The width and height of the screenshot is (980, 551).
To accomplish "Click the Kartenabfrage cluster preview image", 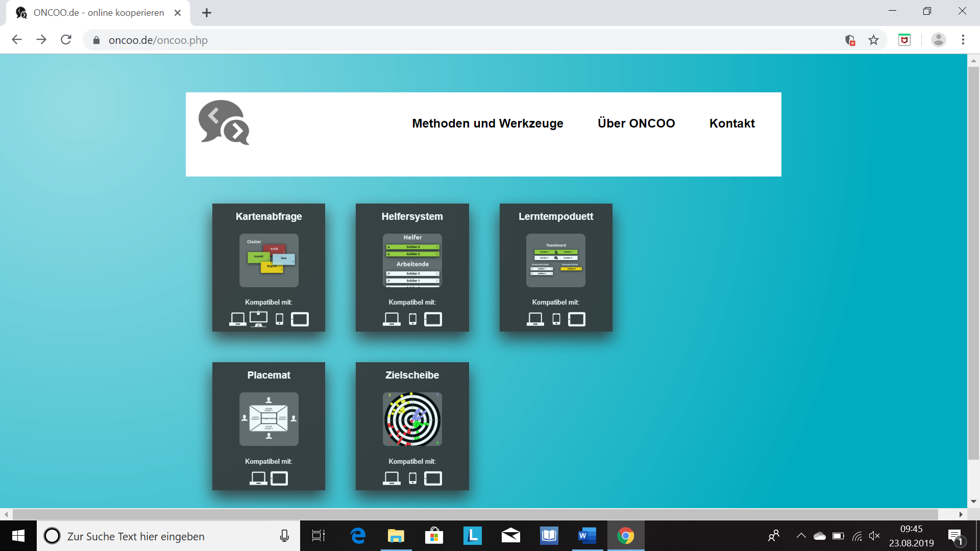I will [268, 260].
